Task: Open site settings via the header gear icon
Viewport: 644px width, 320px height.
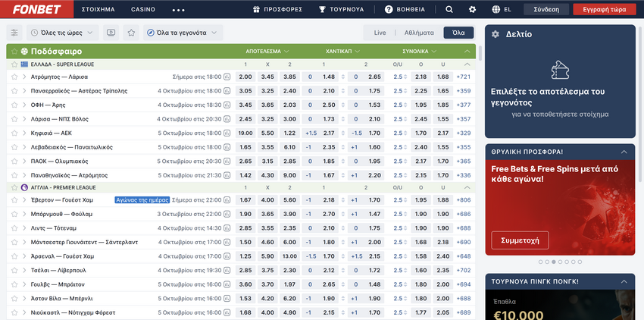Action: pos(473,10)
